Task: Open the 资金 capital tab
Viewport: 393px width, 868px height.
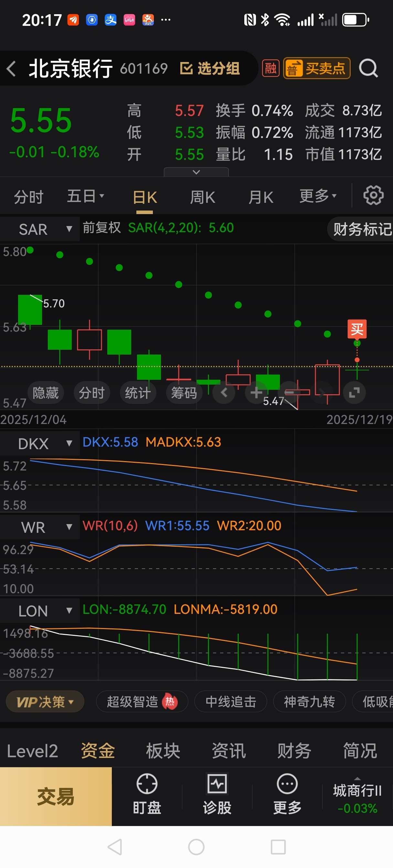Action: click(98, 751)
